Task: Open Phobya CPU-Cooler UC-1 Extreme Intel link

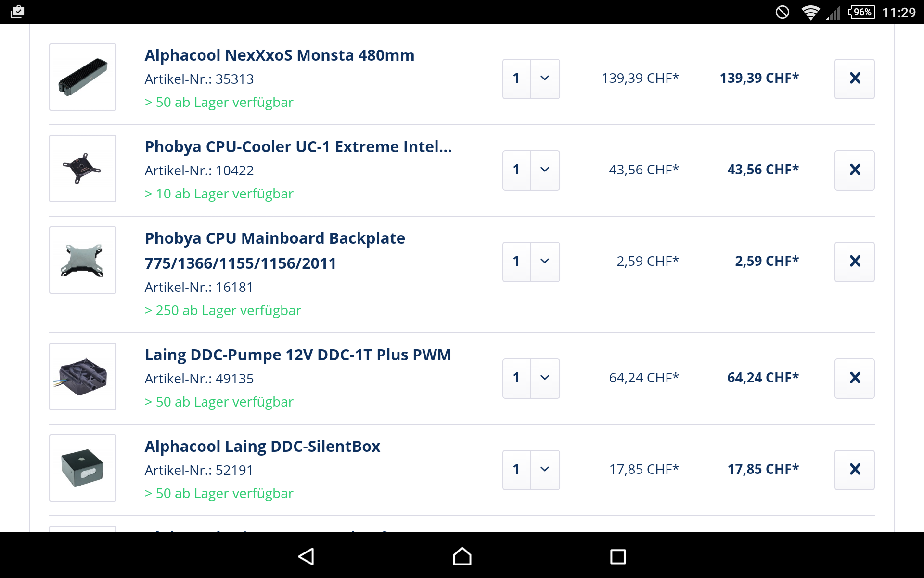Action: click(x=298, y=147)
